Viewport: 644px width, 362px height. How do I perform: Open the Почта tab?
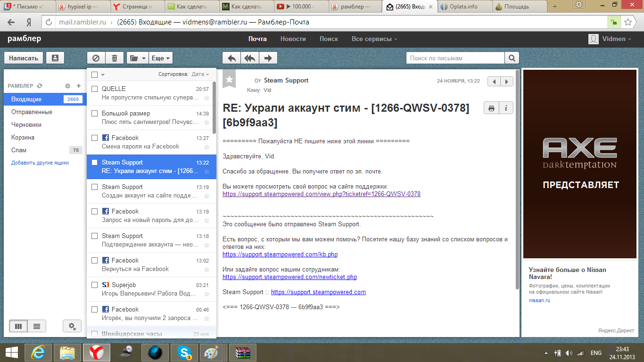point(258,39)
